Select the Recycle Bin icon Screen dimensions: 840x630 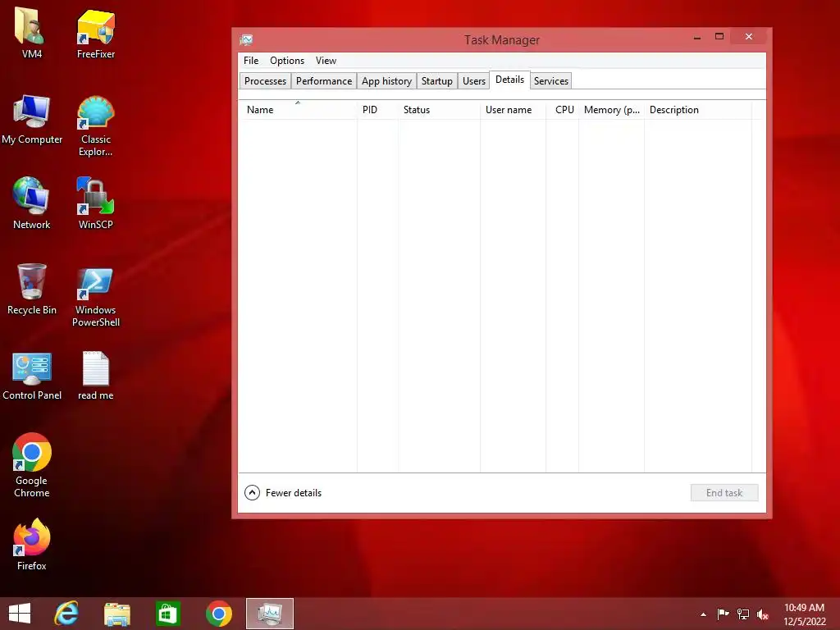[32, 290]
